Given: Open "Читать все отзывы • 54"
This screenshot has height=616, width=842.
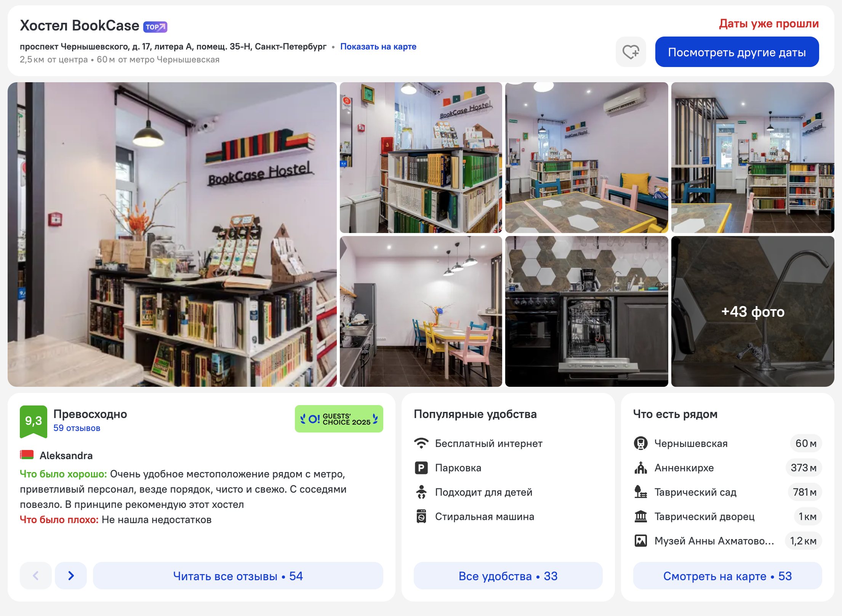Looking at the screenshot, I should 238,576.
